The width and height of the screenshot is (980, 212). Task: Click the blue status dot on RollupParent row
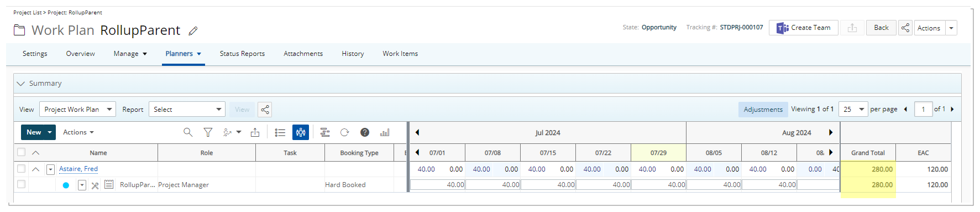(x=66, y=185)
